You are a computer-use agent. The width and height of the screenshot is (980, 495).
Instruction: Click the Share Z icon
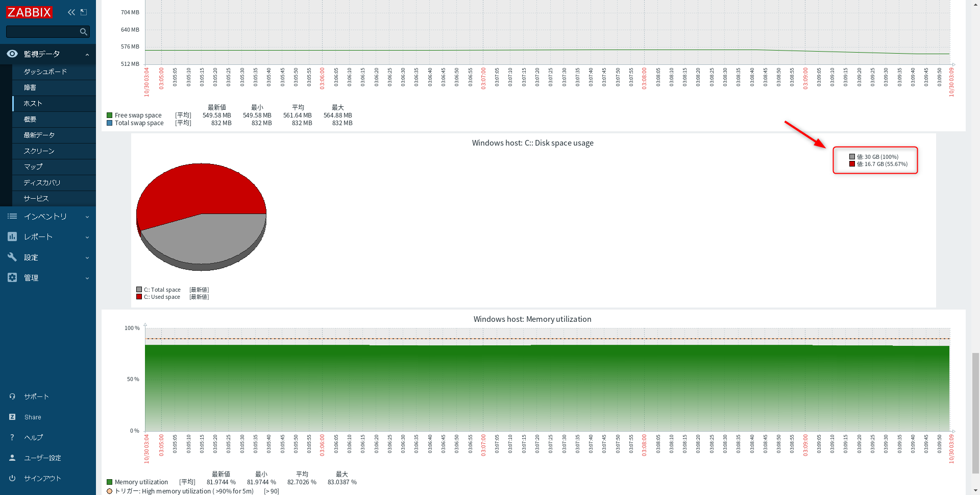(12, 417)
